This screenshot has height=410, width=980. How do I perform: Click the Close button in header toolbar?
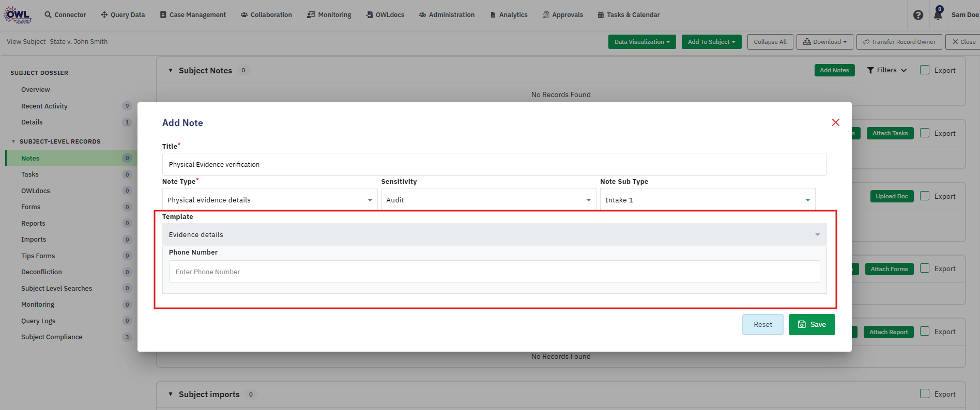click(963, 42)
